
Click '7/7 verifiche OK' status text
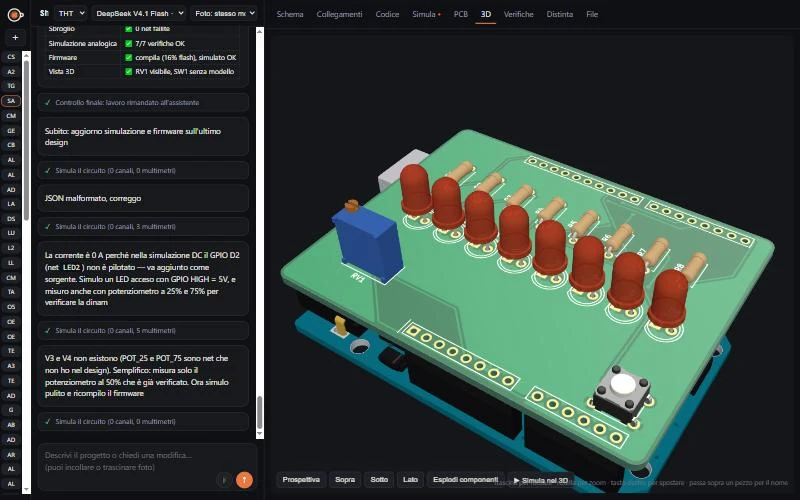(x=160, y=43)
